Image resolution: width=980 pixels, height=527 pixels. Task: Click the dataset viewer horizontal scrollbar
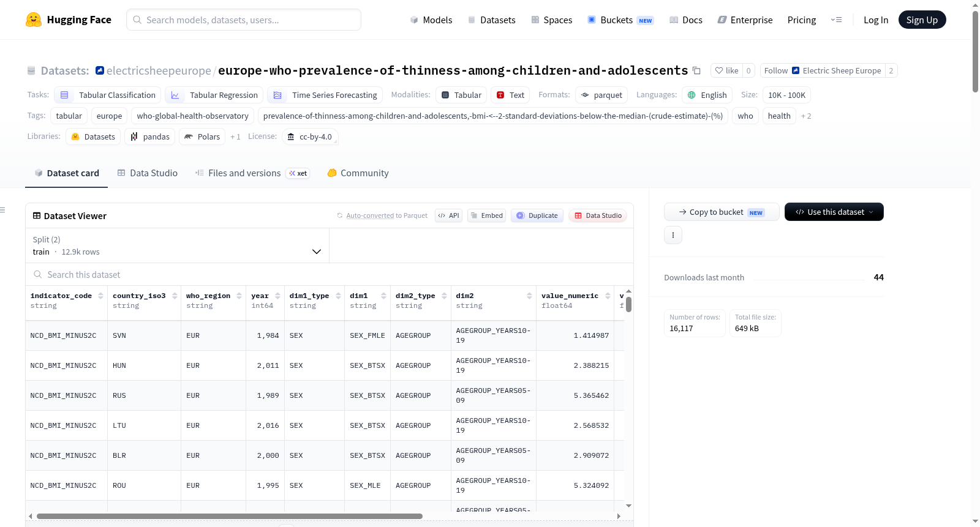tap(230, 516)
